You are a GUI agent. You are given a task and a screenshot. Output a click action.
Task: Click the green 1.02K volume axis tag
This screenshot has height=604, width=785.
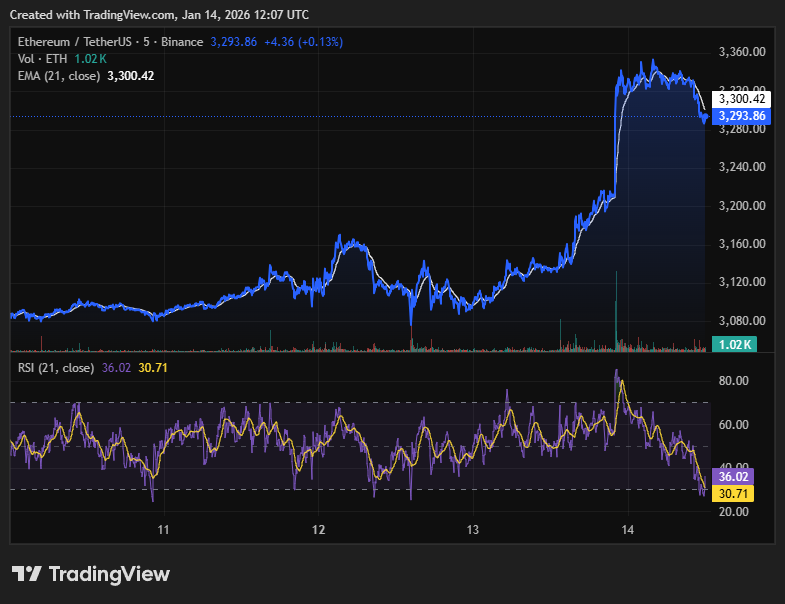click(732, 345)
